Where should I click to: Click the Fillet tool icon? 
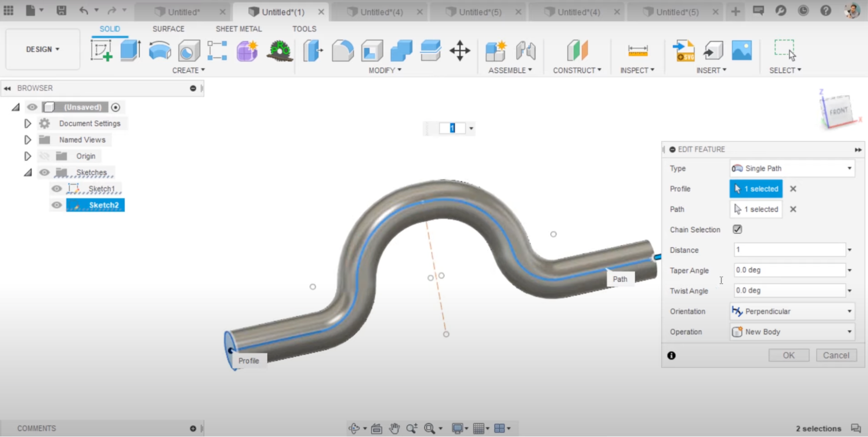343,50
